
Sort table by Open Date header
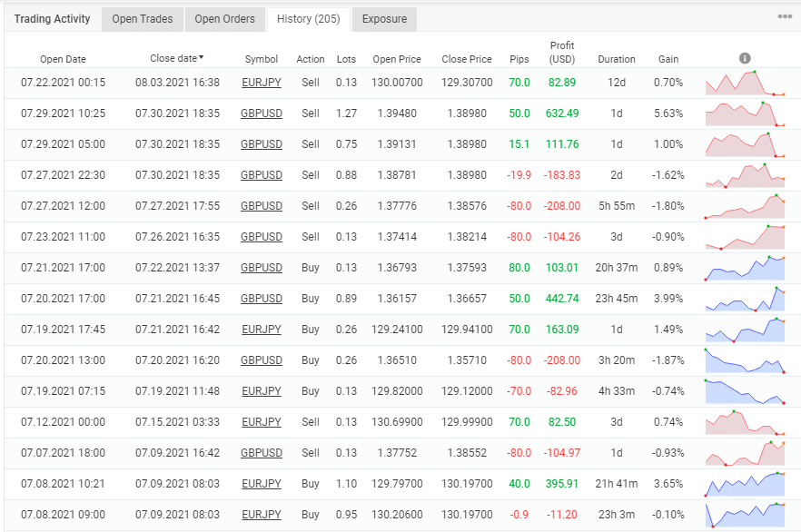[63, 59]
